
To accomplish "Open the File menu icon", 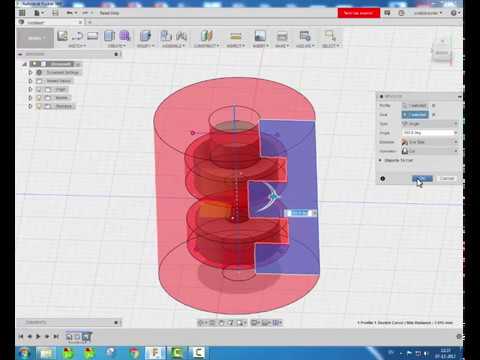I will pyautogui.click(x=37, y=13).
